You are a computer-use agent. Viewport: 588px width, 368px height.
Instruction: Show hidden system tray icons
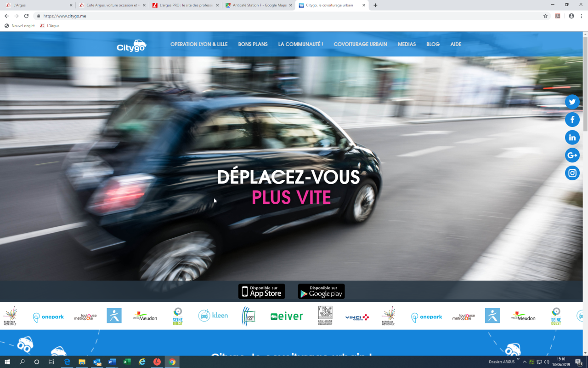pyautogui.click(x=524, y=362)
